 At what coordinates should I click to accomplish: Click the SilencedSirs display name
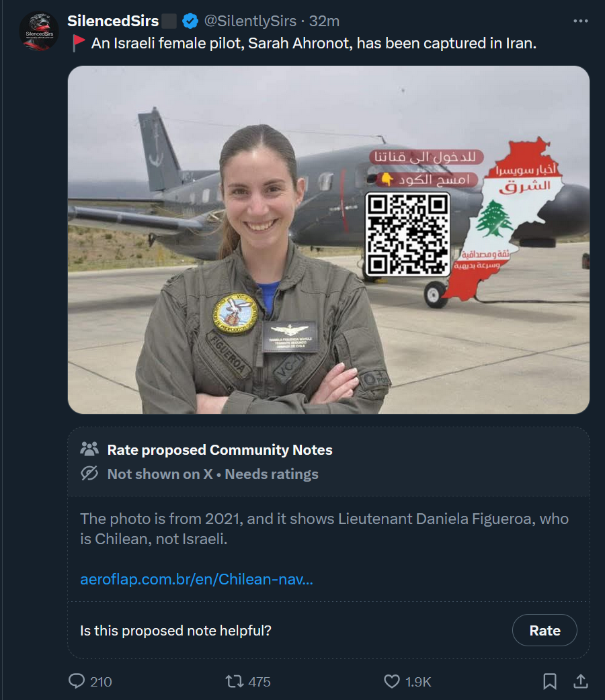[x=113, y=21]
